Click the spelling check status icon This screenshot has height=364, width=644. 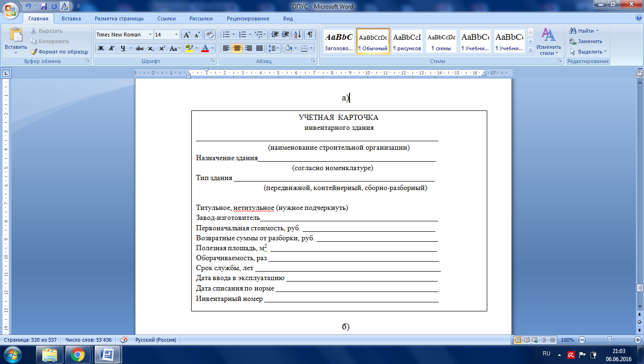(124, 340)
